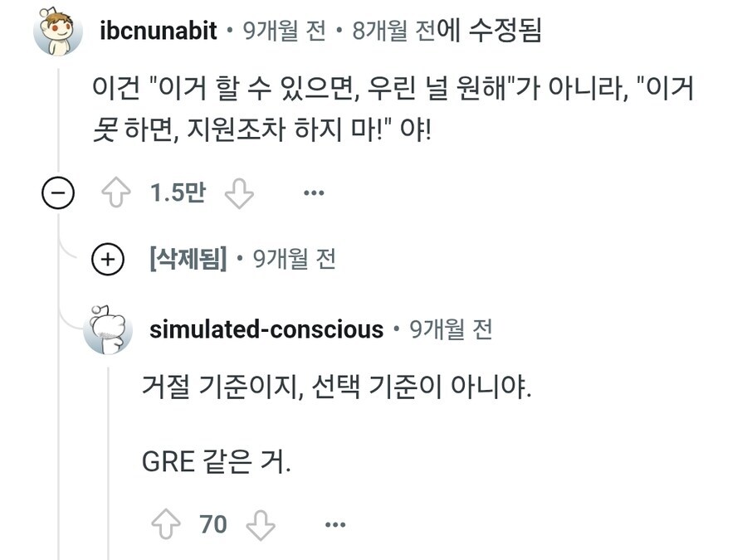Click the '8개월 전에 수정됨' edited label
747x560 pixels.
click(x=447, y=32)
